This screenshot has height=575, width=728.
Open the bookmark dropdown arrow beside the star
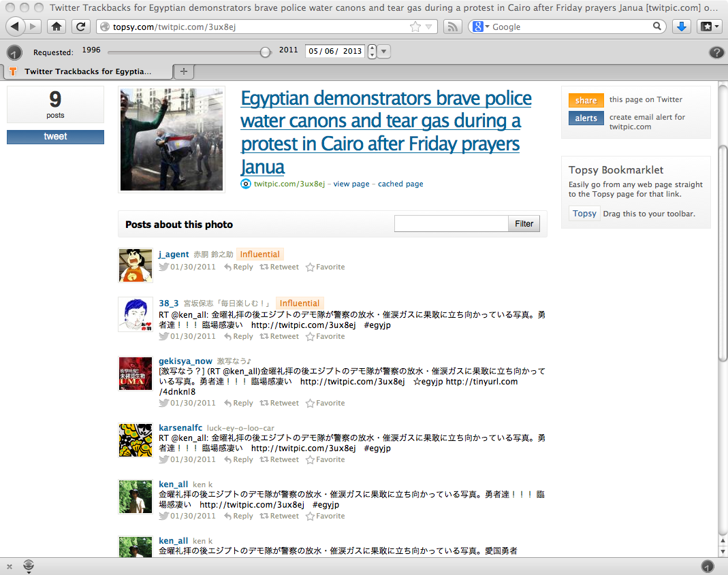(428, 27)
